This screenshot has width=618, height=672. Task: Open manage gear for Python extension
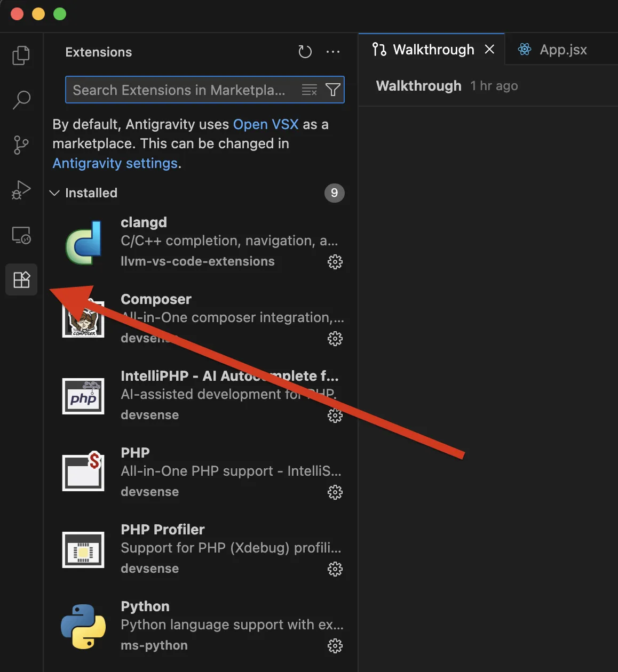(x=335, y=646)
